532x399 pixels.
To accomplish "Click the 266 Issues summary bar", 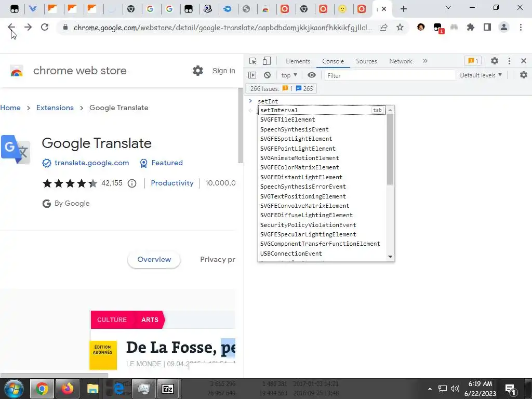I will pos(281,88).
